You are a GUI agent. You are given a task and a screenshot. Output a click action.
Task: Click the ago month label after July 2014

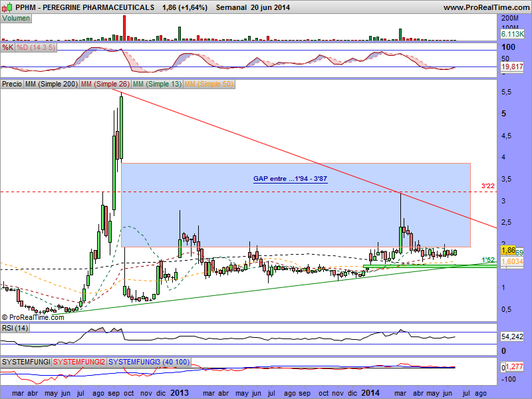point(481,393)
